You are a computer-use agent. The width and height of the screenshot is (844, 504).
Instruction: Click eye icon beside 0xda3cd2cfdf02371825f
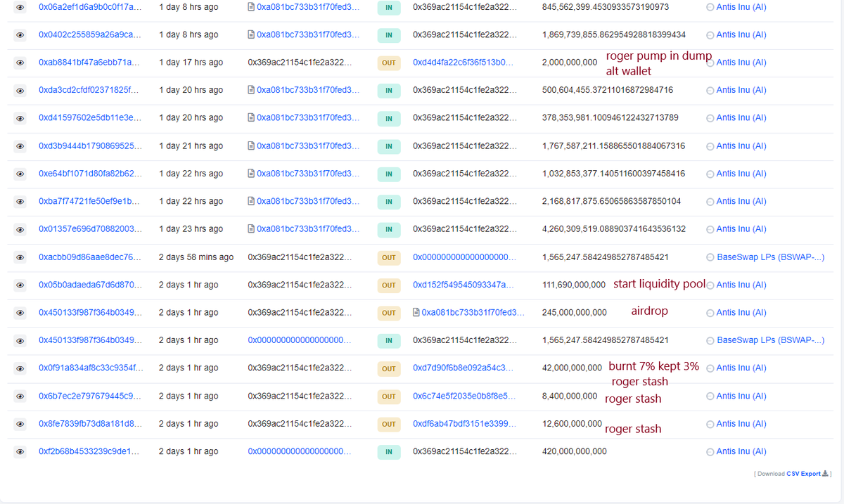tap(20, 90)
